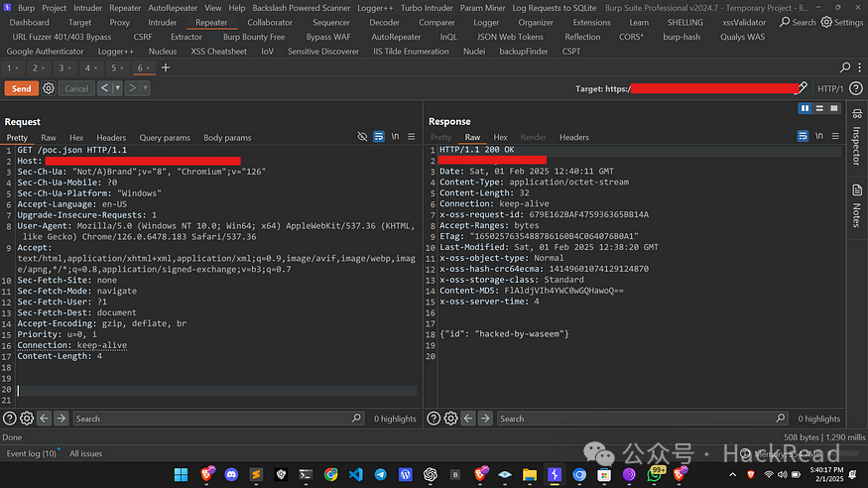
Task: Open the previous-history dropdown arrow
Action: click(x=117, y=88)
